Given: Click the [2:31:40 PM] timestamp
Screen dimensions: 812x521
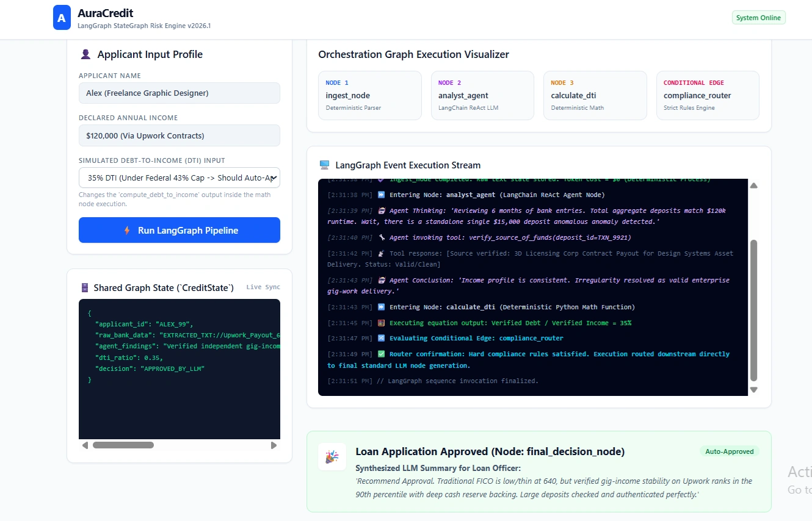Looking at the screenshot, I should point(350,237).
